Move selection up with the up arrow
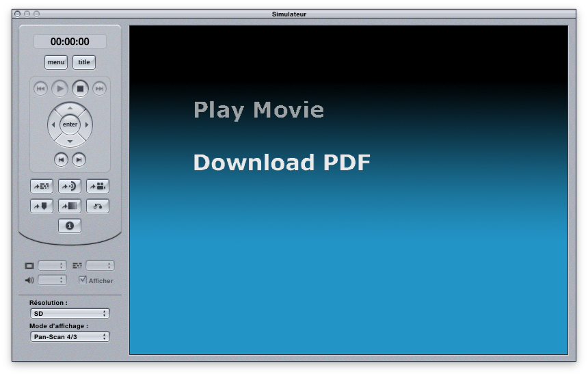 [70, 108]
